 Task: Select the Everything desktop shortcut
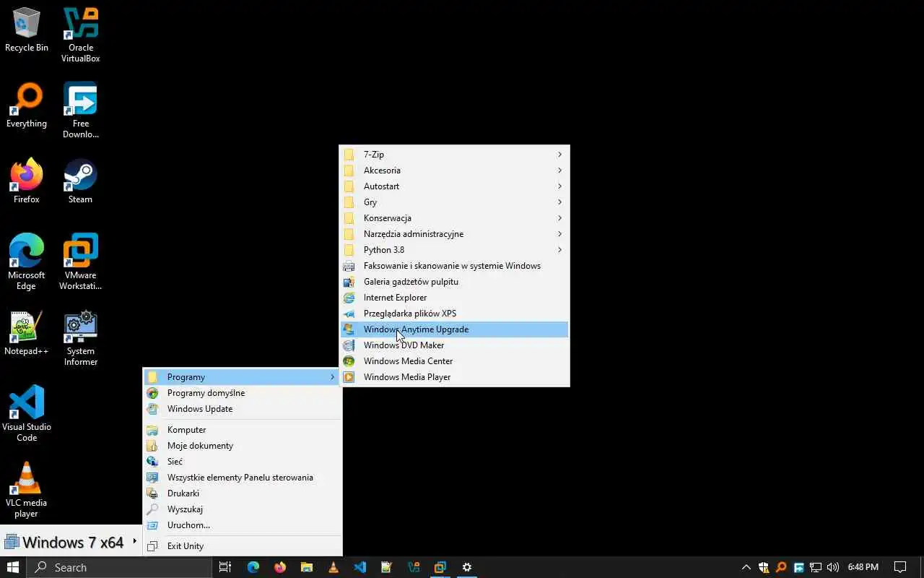27,106
